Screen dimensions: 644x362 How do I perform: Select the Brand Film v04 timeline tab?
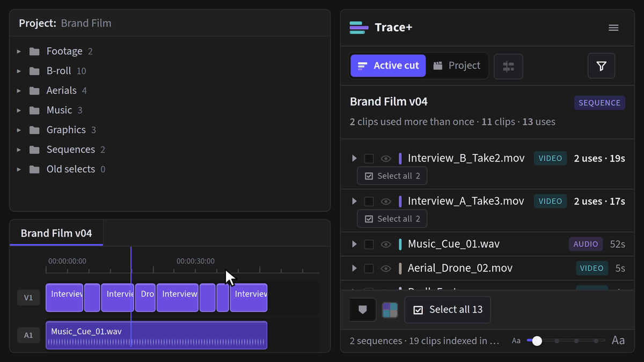pyautogui.click(x=56, y=233)
